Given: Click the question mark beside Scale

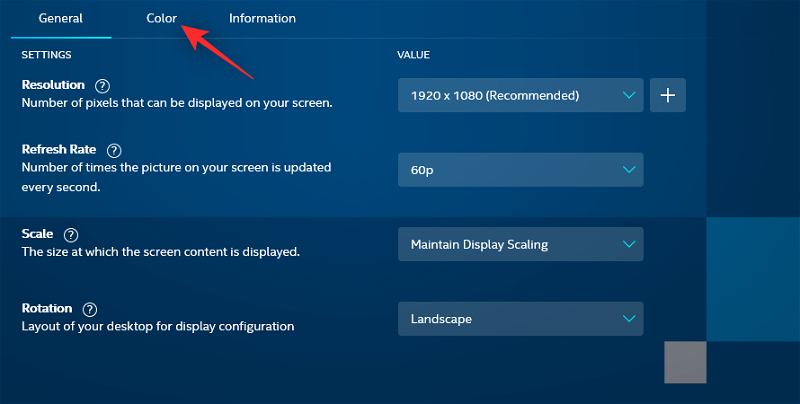Looking at the screenshot, I should tap(71, 234).
